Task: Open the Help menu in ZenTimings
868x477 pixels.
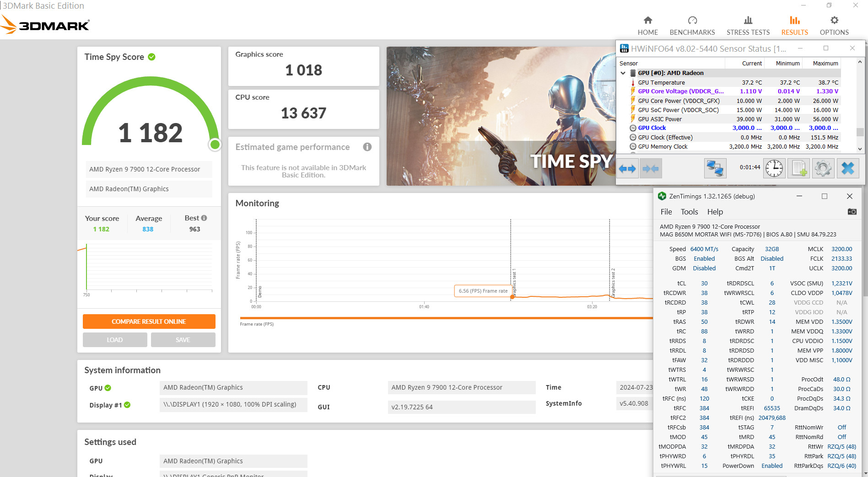Action: click(x=715, y=212)
